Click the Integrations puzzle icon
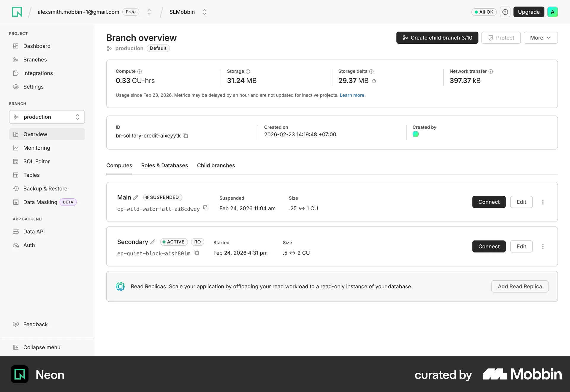 click(16, 73)
